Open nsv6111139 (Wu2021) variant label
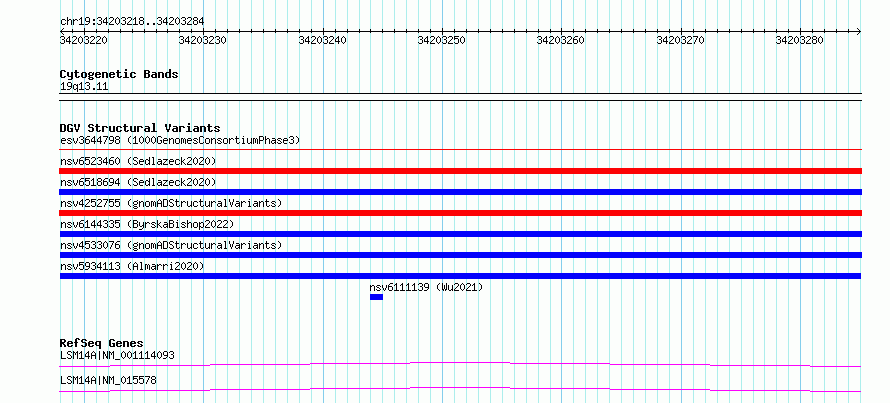 tap(426, 287)
